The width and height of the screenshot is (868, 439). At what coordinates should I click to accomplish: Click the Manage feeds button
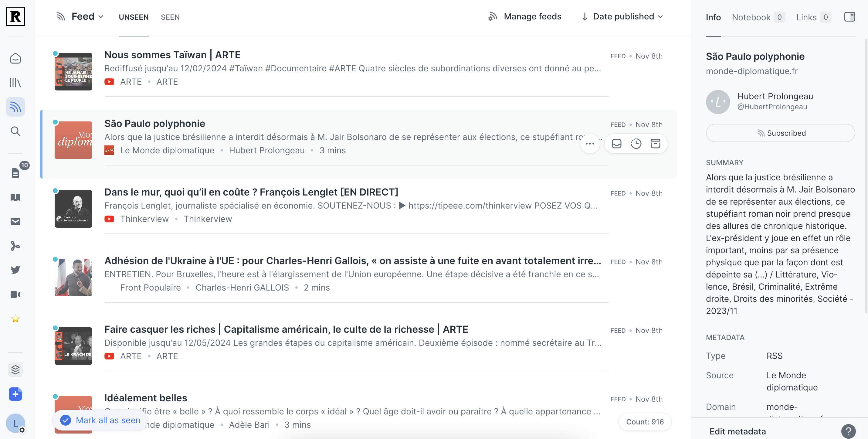tap(525, 16)
